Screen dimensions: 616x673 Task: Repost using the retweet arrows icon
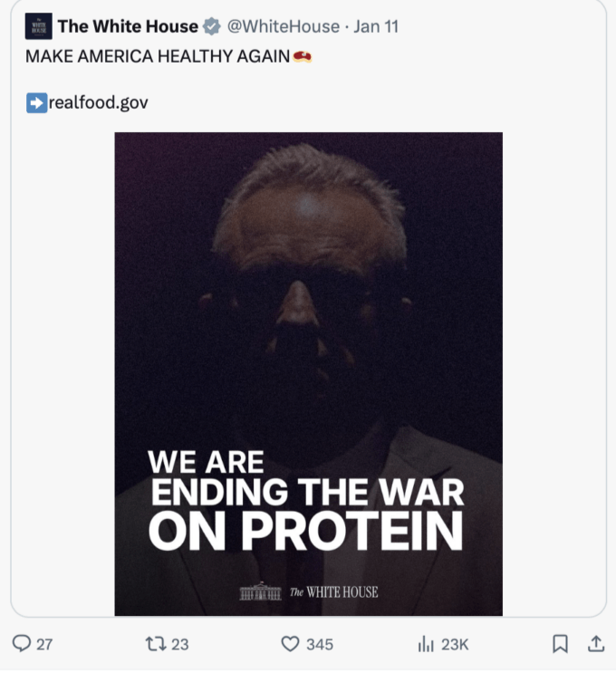click(x=155, y=644)
